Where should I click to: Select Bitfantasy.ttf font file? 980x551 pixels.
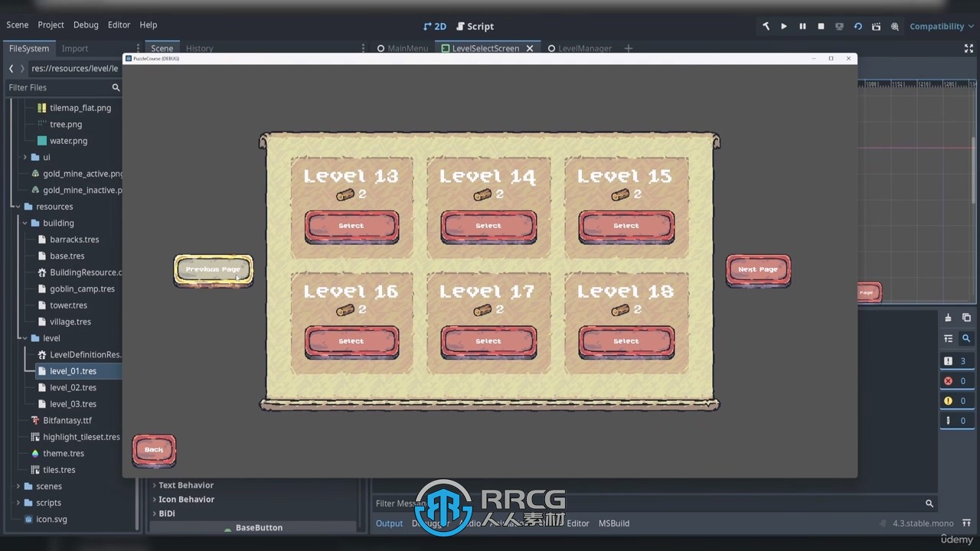67,420
